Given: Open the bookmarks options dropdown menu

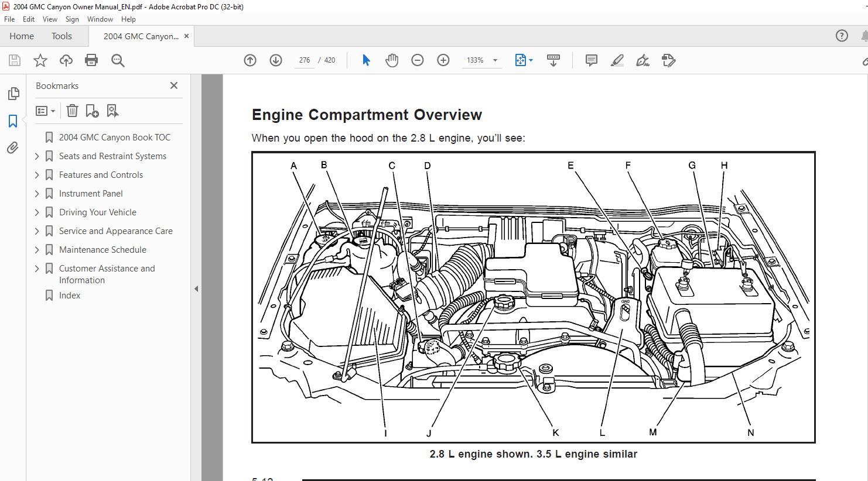Looking at the screenshot, I should (x=45, y=111).
